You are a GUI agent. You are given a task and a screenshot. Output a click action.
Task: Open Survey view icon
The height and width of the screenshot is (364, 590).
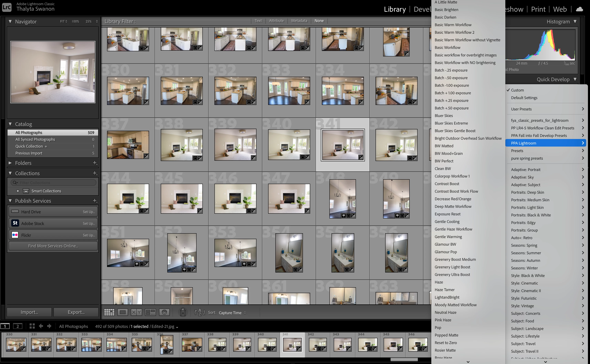[x=150, y=313]
